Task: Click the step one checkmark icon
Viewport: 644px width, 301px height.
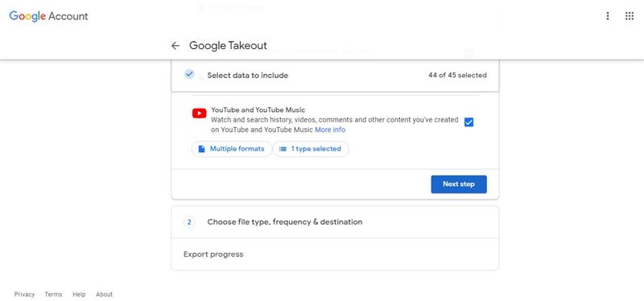Action: 189,74
